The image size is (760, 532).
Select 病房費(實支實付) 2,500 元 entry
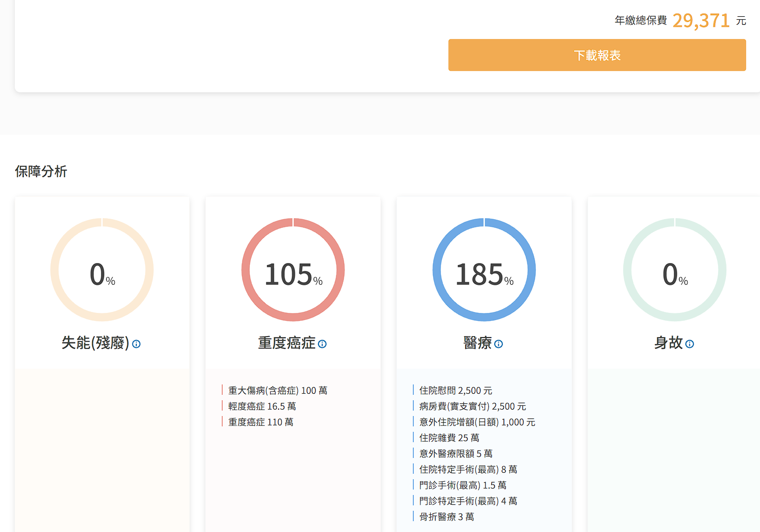click(x=472, y=406)
